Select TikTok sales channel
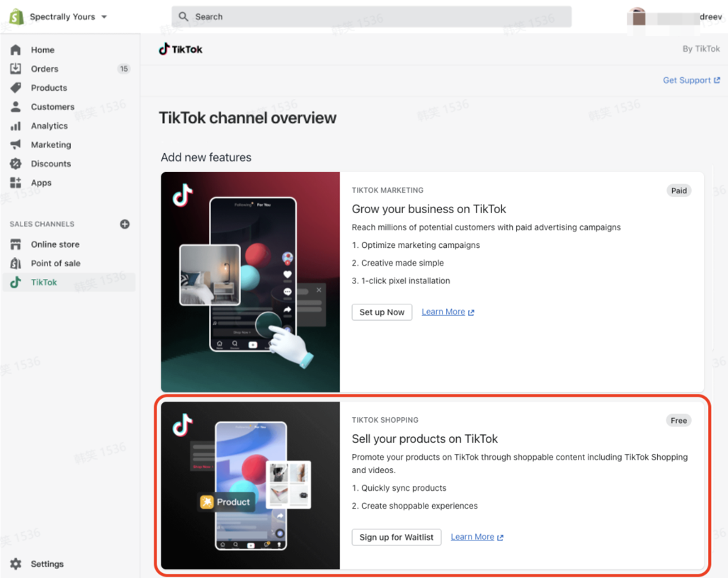This screenshot has width=728, height=578. [69, 282]
